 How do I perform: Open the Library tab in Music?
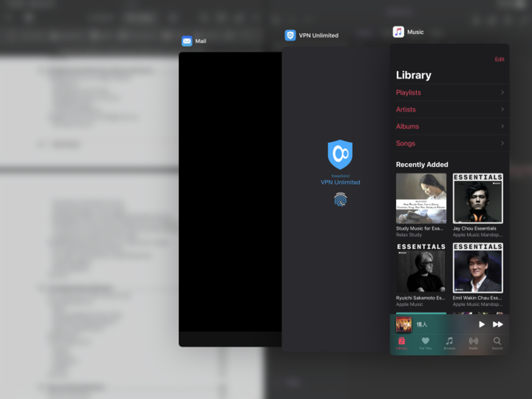[x=401, y=343]
